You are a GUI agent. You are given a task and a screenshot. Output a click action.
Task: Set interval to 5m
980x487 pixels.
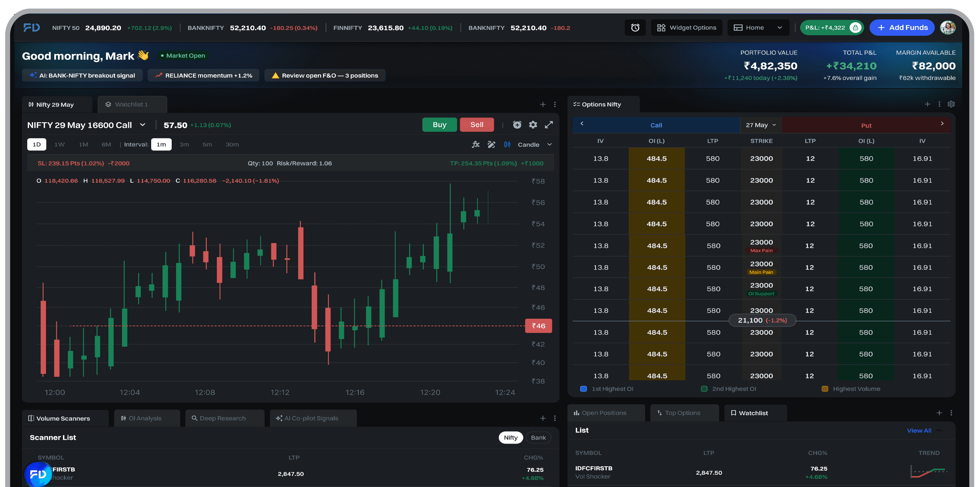point(207,144)
